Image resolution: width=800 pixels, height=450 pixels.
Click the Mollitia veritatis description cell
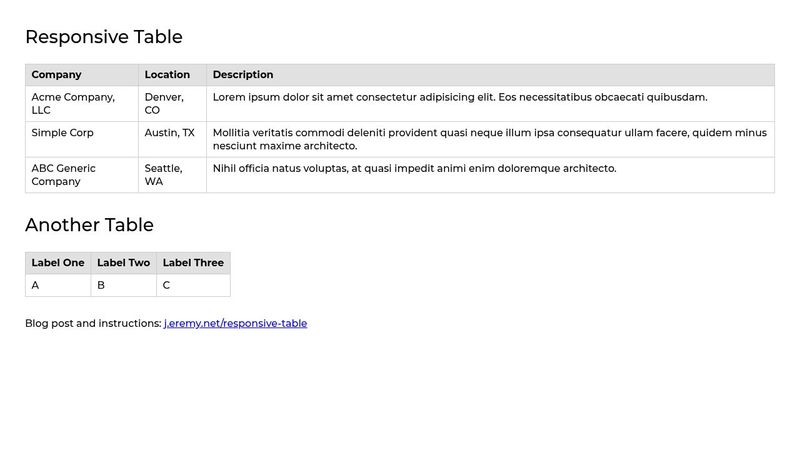(x=489, y=139)
